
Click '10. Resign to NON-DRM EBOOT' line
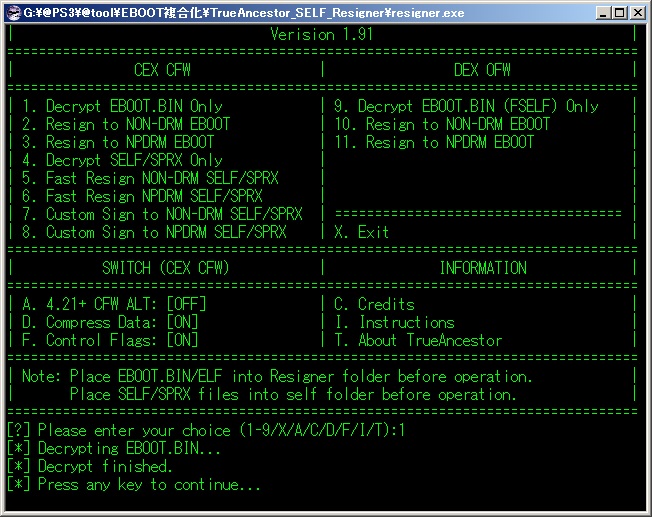[x=442, y=124]
